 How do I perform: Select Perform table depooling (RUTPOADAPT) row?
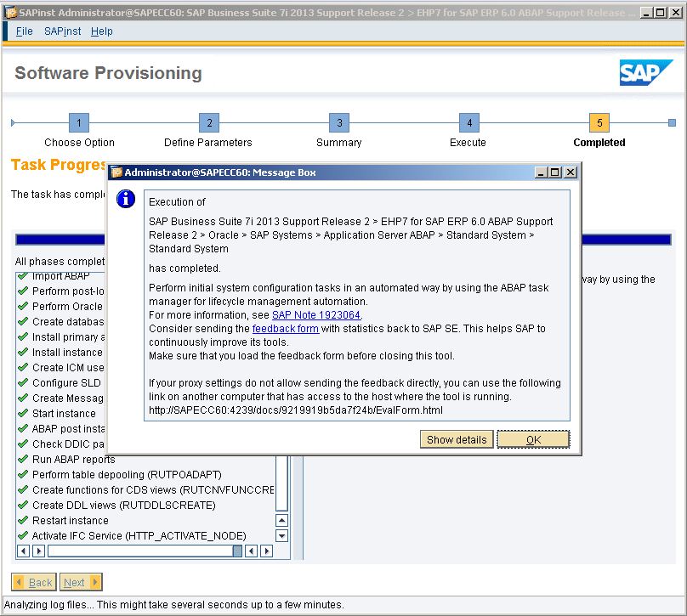(127, 475)
